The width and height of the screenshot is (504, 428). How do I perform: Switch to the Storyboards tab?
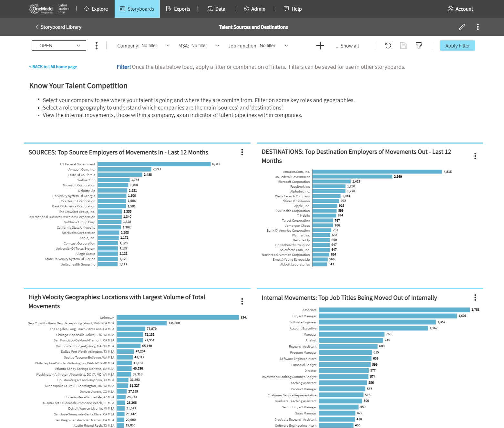[137, 9]
